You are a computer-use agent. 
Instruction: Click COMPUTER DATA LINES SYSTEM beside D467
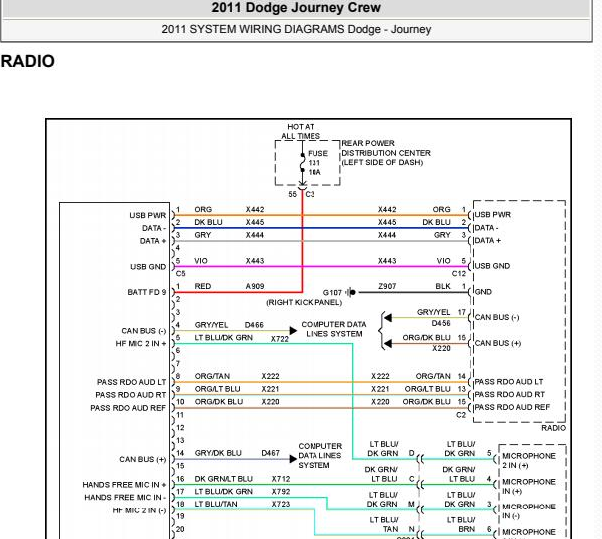click(319, 456)
